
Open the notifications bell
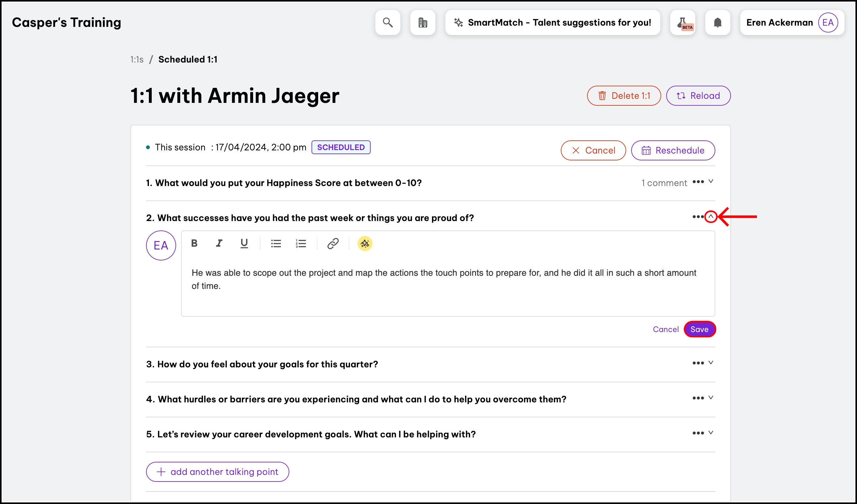(718, 23)
